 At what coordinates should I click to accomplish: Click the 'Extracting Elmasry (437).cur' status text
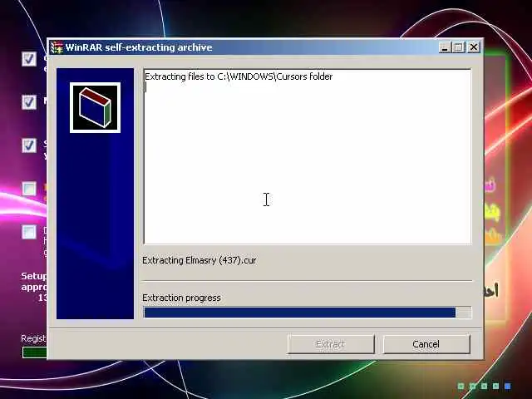click(199, 260)
